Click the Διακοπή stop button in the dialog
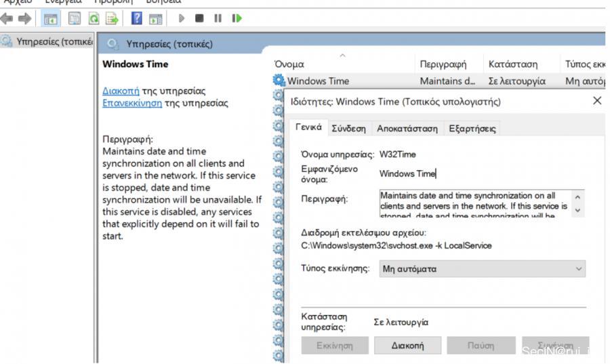 tap(407, 345)
